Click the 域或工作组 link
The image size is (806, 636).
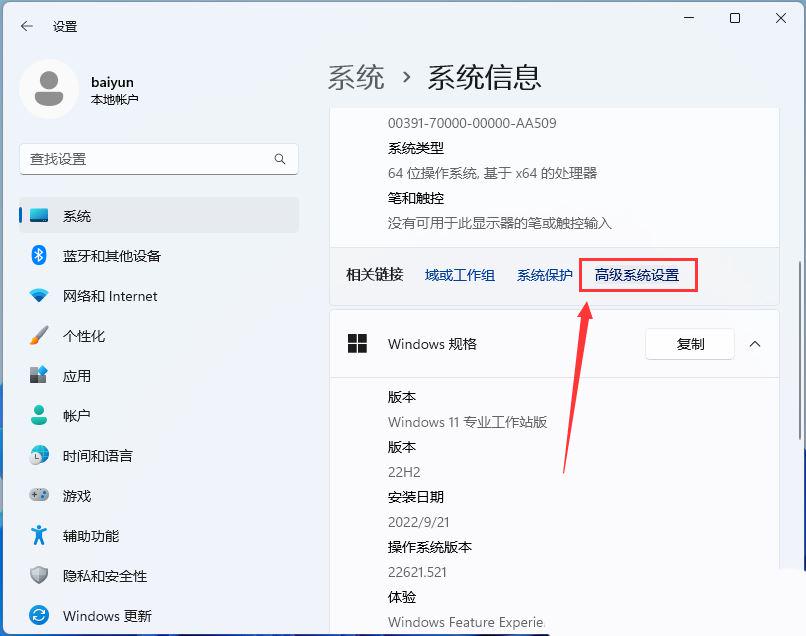(x=460, y=275)
